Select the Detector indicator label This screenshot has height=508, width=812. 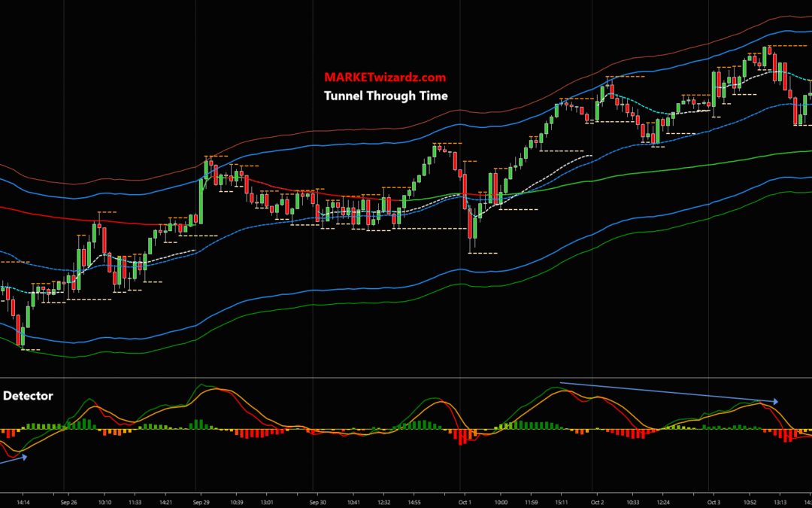click(27, 396)
